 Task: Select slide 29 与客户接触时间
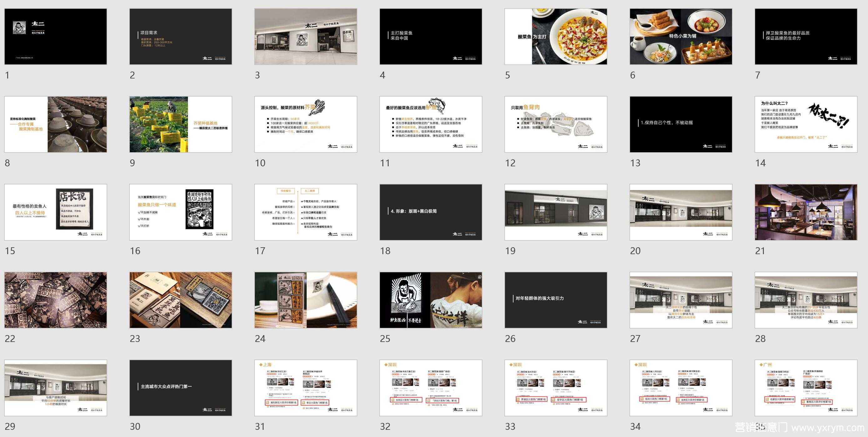[x=56, y=388]
